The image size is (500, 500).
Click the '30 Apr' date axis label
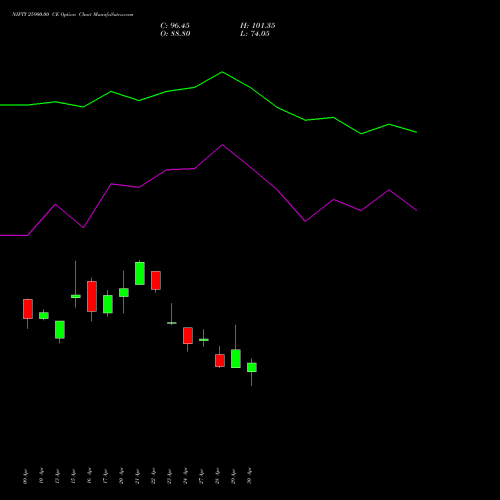coord(250,477)
